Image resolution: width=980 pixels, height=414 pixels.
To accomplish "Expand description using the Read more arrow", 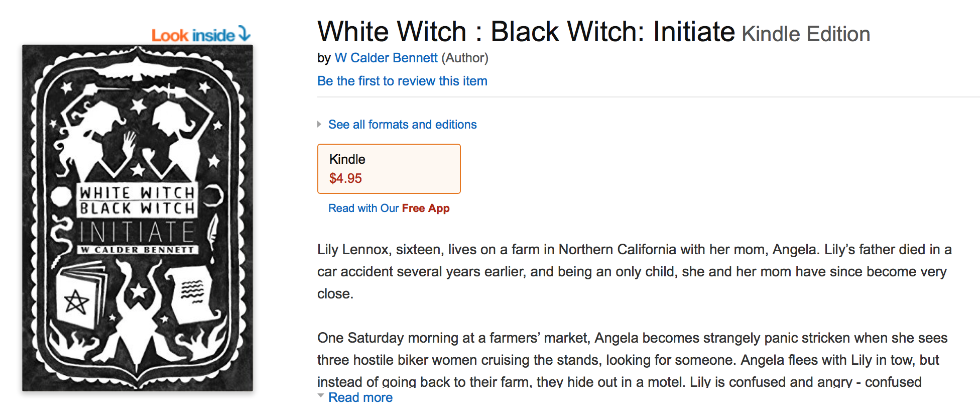I will pos(321,396).
